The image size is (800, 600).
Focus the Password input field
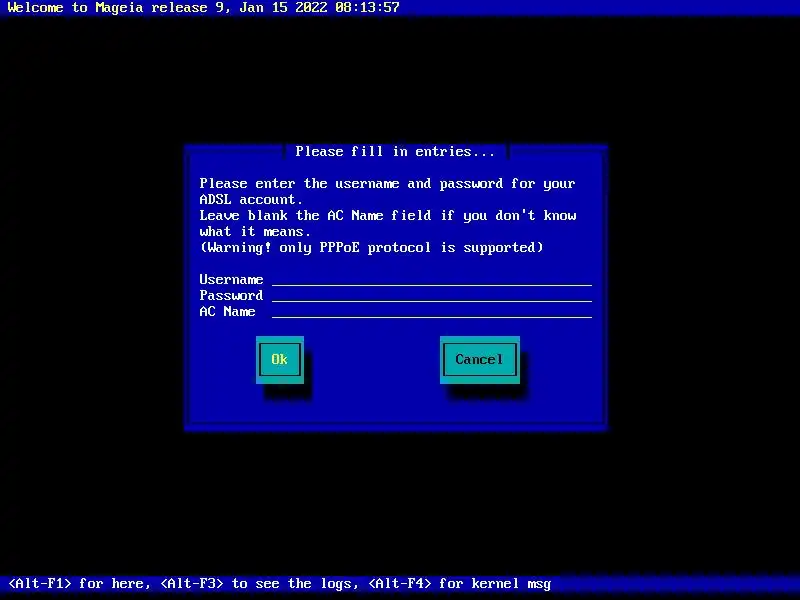[x=432, y=295]
